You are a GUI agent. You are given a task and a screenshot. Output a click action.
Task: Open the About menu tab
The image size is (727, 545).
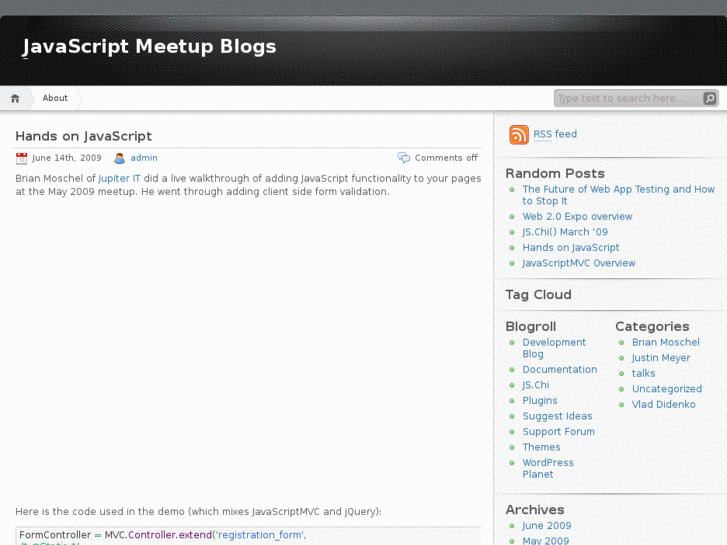pyautogui.click(x=55, y=98)
